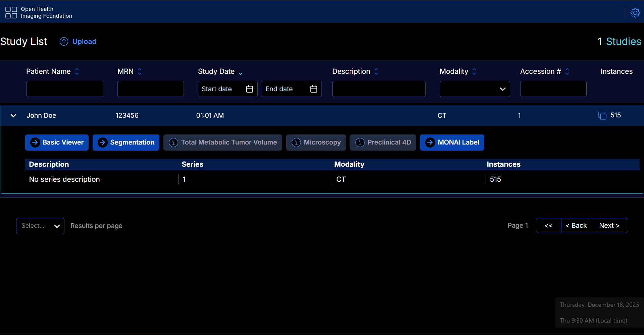Click the Open Health Imaging Foundation title
Screen dimensions: 644x335
(x=46, y=12)
